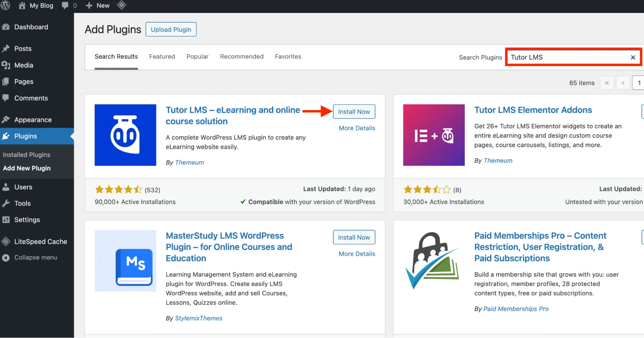Click '90,000+ Active Installations' text
The width and height of the screenshot is (644, 338).
point(135,202)
